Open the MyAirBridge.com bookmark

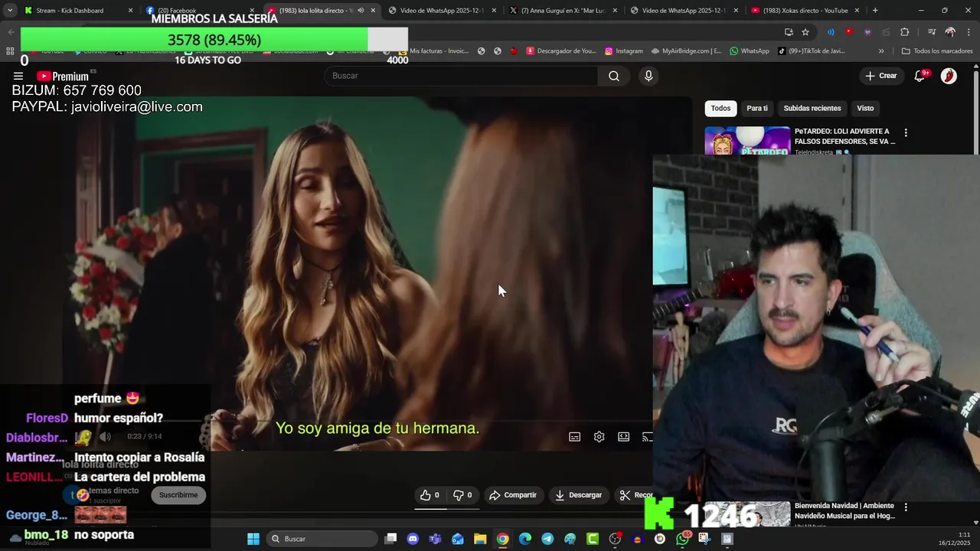coord(686,51)
